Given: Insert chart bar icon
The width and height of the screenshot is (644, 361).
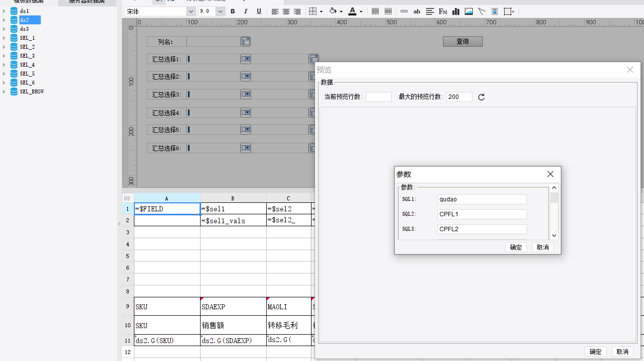Looking at the screenshot, I should pos(456,11).
